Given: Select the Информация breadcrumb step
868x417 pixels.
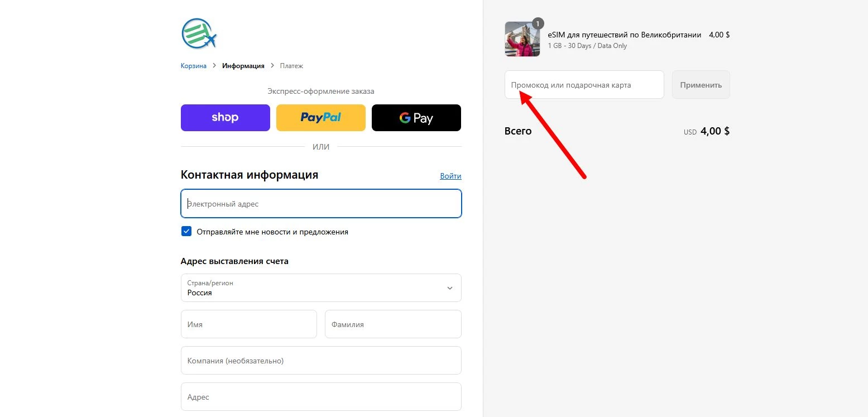Looking at the screenshot, I should click(243, 66).
